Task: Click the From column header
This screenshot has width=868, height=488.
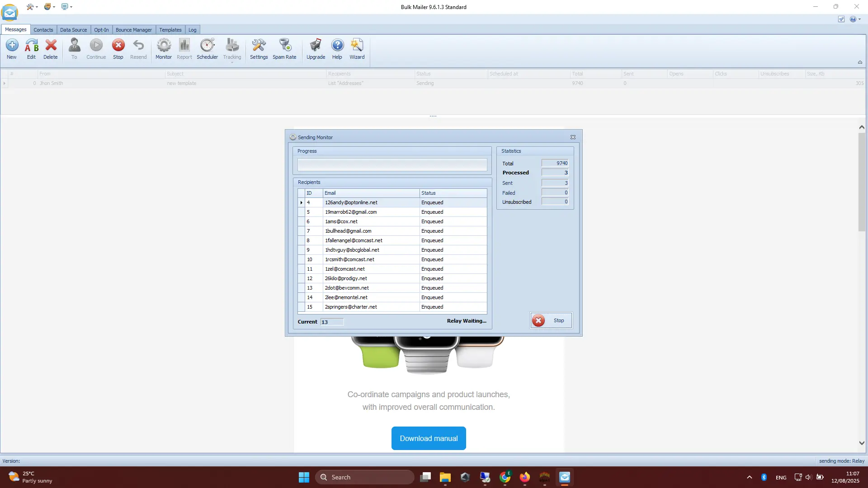Action: [101, 74]
